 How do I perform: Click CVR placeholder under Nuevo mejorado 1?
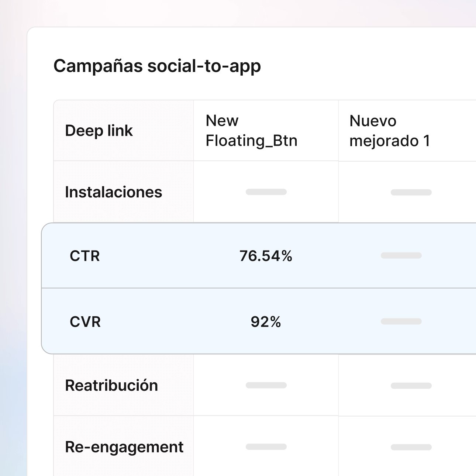(401, 321)
